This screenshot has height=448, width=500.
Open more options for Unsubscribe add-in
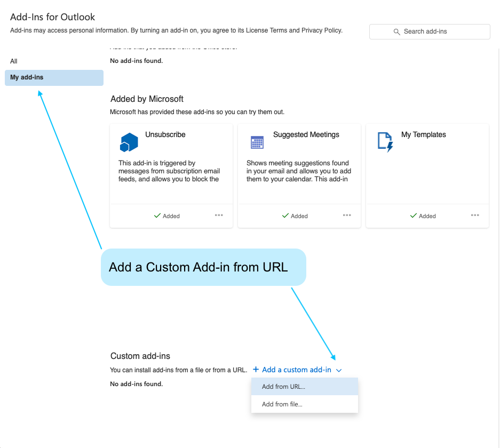(219, 215)
